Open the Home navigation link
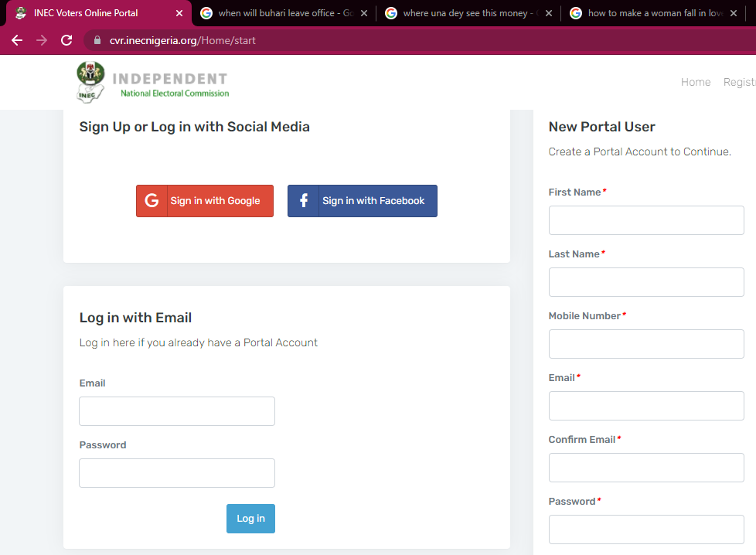756x555 pixels. coord(695,82)
